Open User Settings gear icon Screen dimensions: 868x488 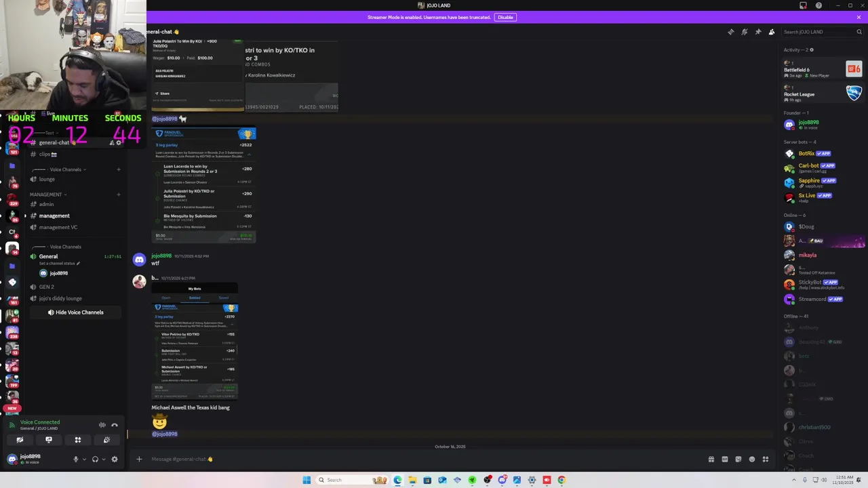115,459
